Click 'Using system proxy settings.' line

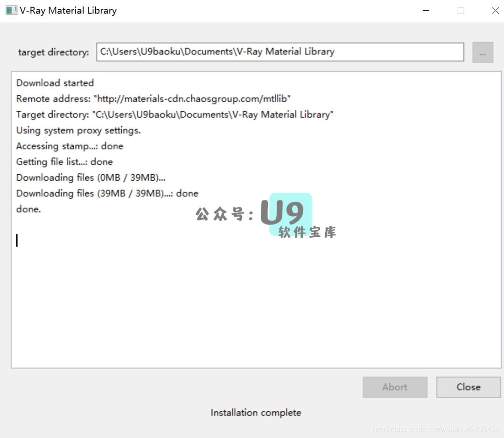click(x=78, y=130)
